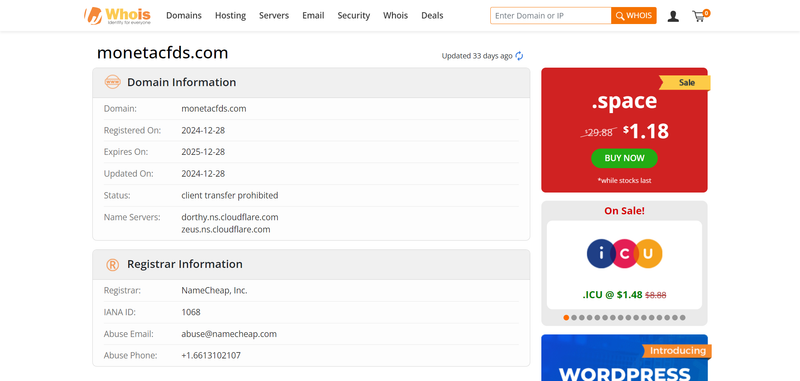The width and height of the screenshot is (800, 381).
Task: Click the Expires On label
Action: [x=126, y=152]
